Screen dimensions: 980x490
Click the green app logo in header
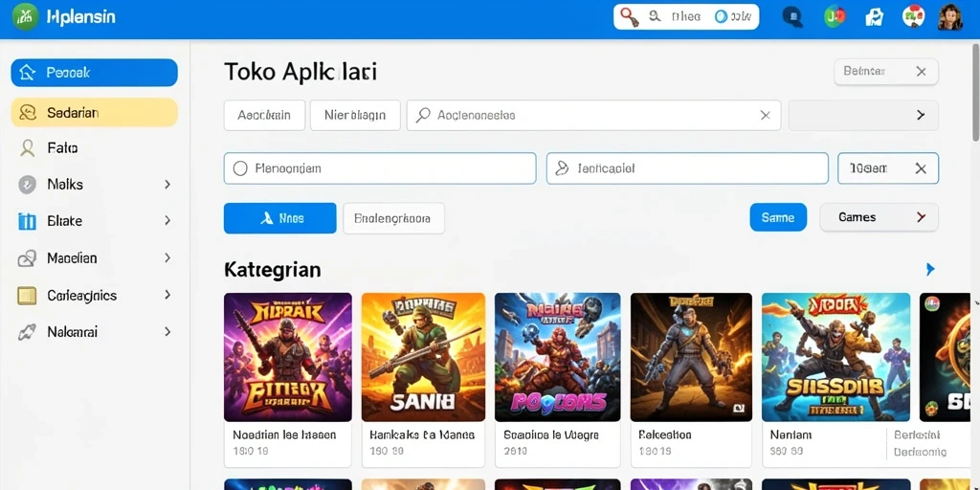tap(25, 17)
